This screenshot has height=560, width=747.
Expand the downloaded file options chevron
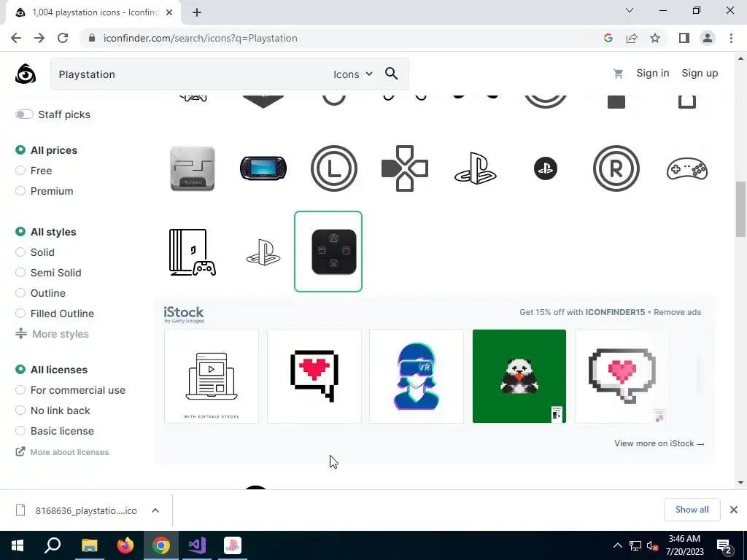tap(155, 510)
